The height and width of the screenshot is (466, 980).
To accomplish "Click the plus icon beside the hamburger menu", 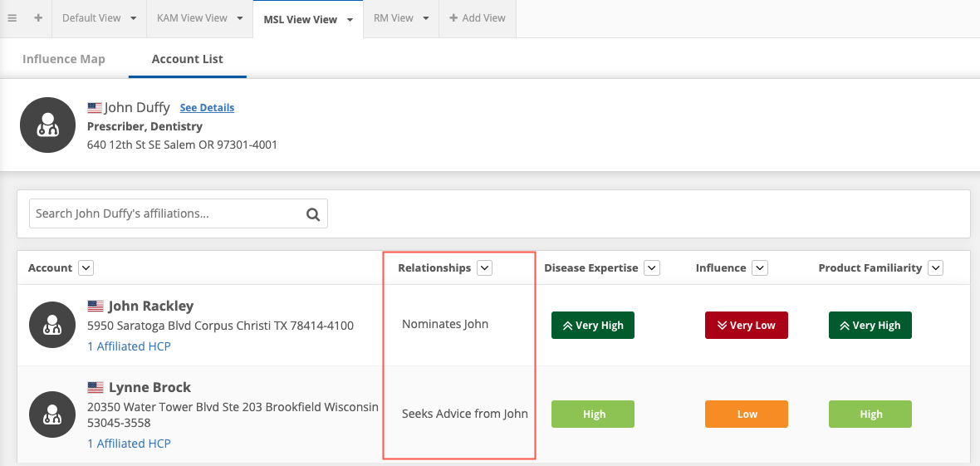I will tap(38, 18).
